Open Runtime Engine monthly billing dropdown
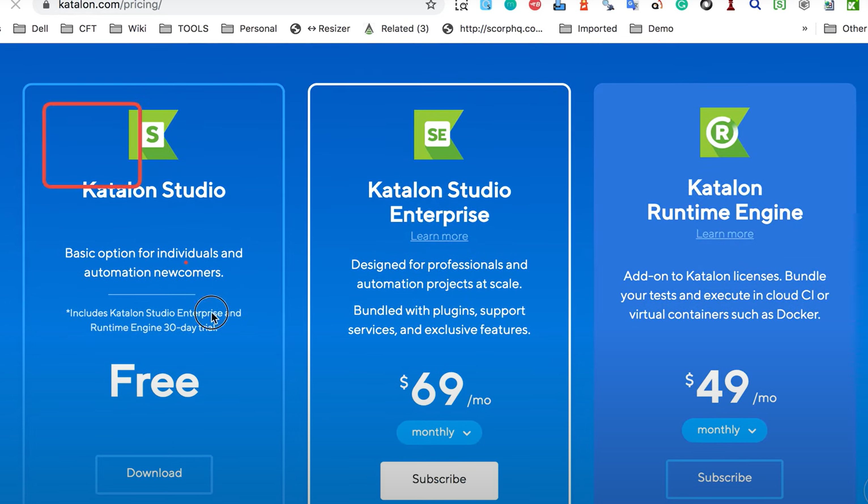Image resolution: width=868 pixels, height=504 pixels. (724, 430)
